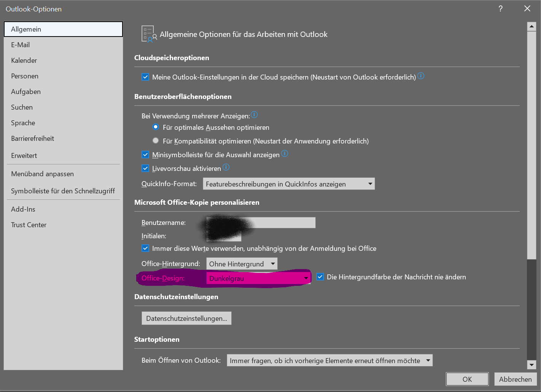Click the Initialen input field

(224, 236)
